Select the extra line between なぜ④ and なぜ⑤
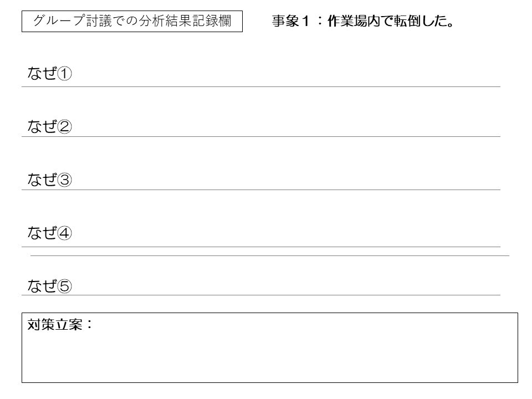This screenshot has height=399, width=532. (x=269, y=255)
